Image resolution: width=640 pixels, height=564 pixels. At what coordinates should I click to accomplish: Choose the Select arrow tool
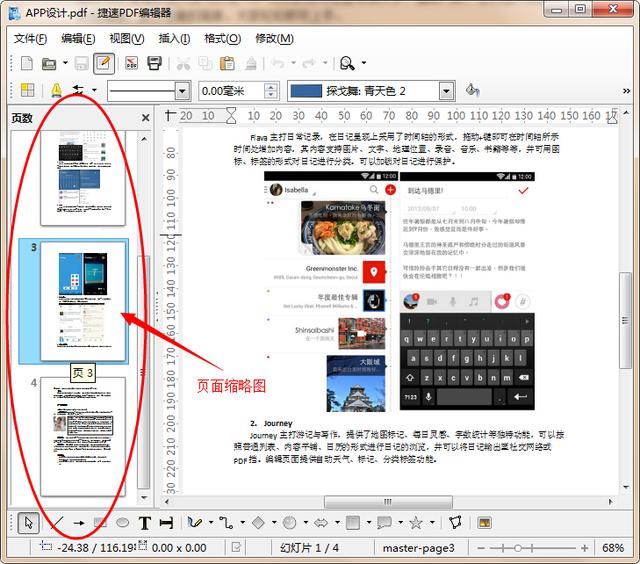point(29,523)
